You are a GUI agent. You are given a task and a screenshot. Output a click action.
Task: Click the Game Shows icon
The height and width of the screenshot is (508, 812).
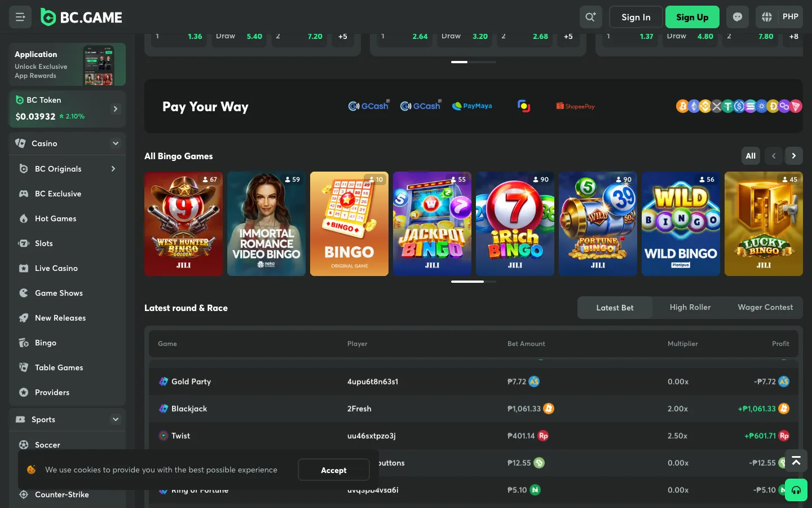24,293
